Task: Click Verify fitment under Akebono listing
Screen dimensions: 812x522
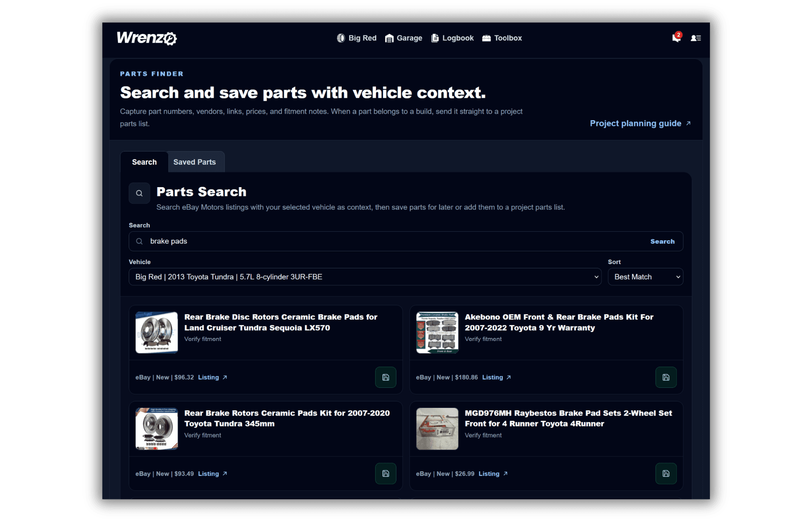Action: point(483,339)
